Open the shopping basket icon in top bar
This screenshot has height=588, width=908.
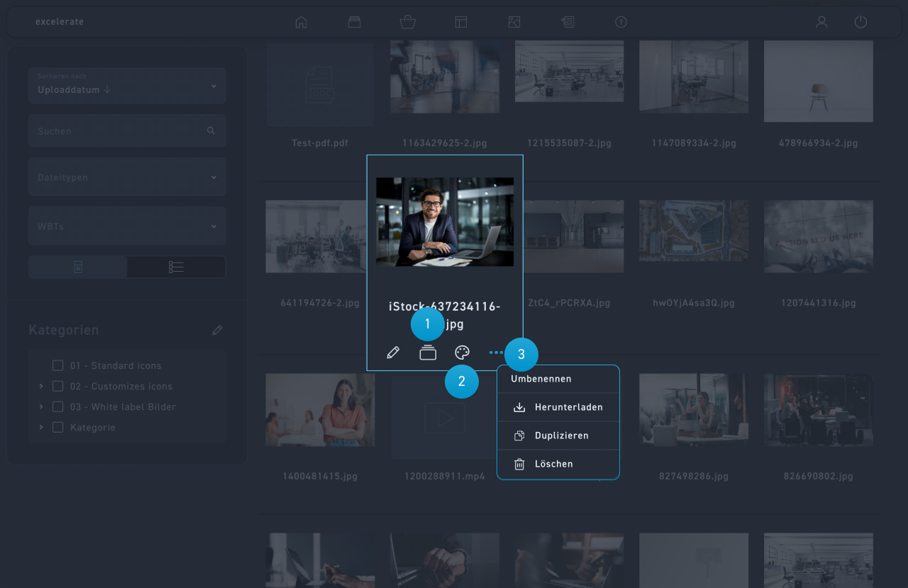pos(408,22)
